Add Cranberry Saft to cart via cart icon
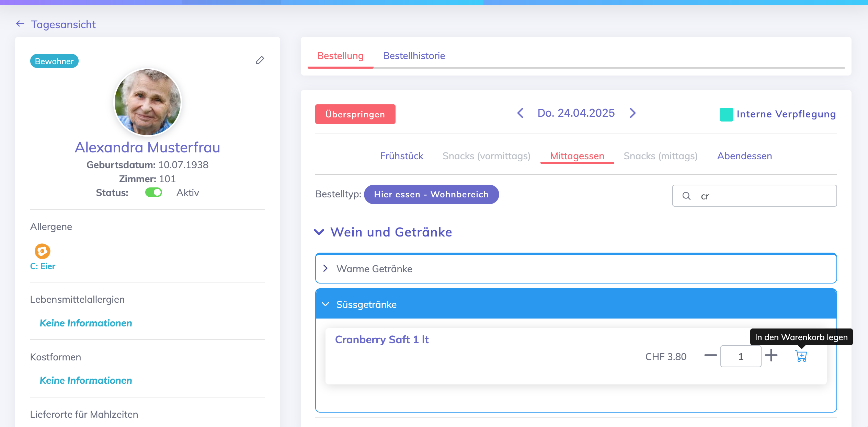This screenshot has height=427, width=868. click(x=801, y=356)
